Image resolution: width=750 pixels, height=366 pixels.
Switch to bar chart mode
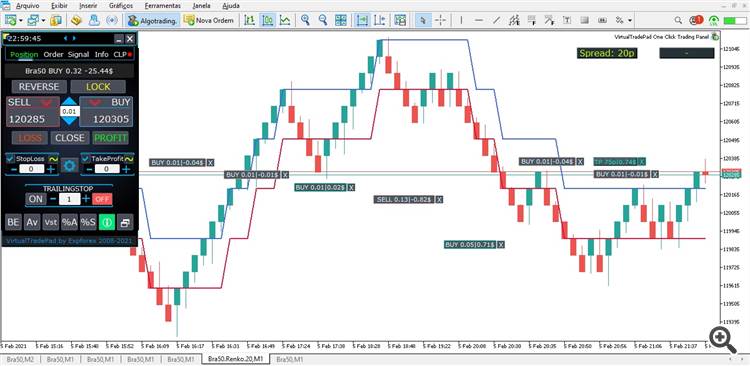click(250, 20)
